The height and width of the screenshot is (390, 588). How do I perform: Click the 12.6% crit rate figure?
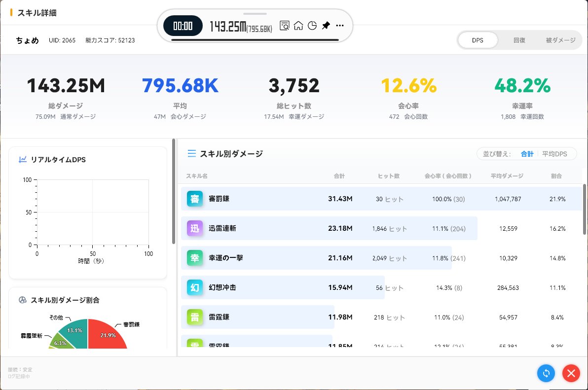pyautogui.click(x=409, y=86)
